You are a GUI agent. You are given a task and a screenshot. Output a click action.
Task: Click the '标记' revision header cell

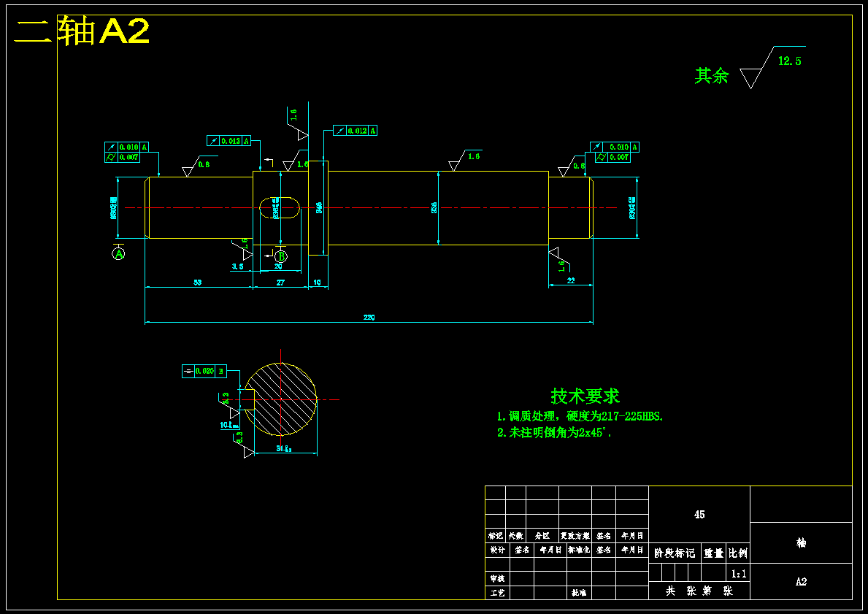(x=496, y=536)
